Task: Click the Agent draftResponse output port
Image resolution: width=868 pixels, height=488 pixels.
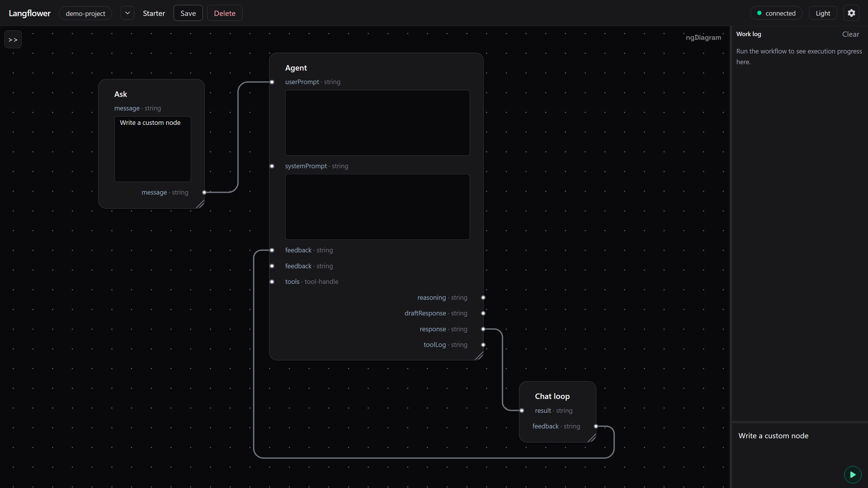Action: (x=483, y=313)
